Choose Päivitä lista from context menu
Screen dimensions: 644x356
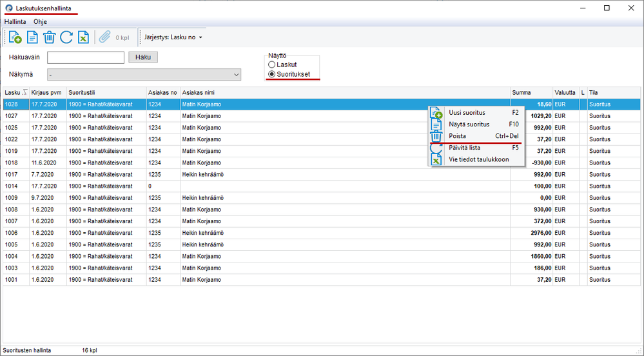tap(476, 148)
